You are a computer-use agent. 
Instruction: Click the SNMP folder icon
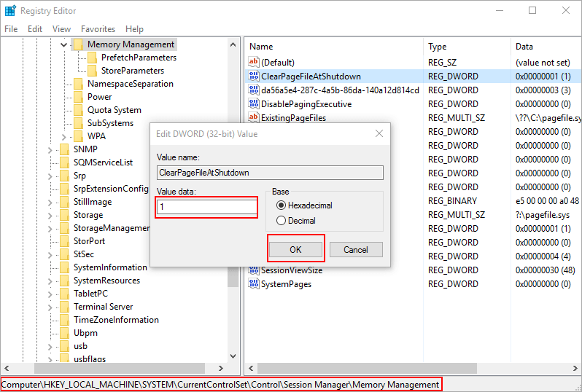pyautogui.click(x=65, y=149)
